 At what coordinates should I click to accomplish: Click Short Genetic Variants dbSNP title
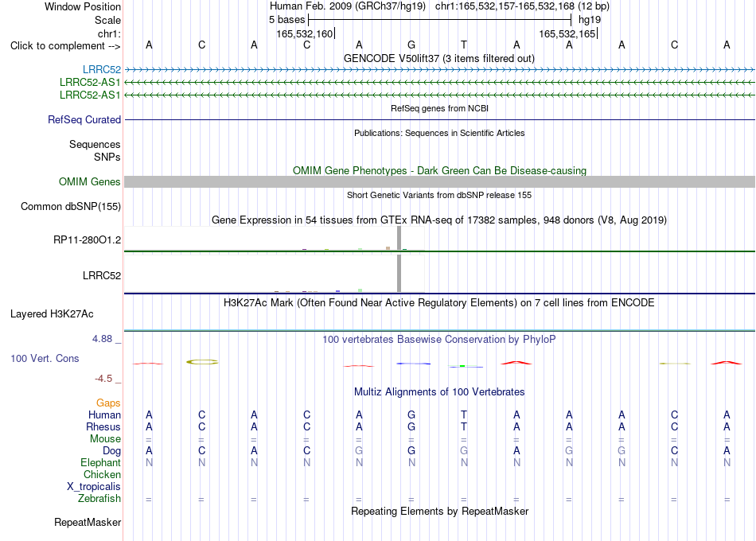[439, 195]
